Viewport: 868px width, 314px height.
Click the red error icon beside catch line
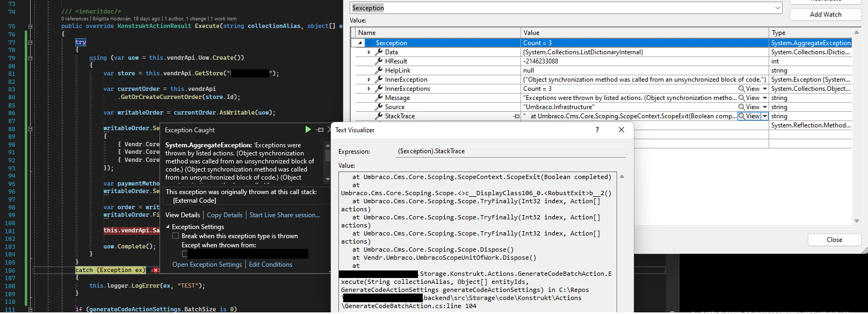[155, 270]
